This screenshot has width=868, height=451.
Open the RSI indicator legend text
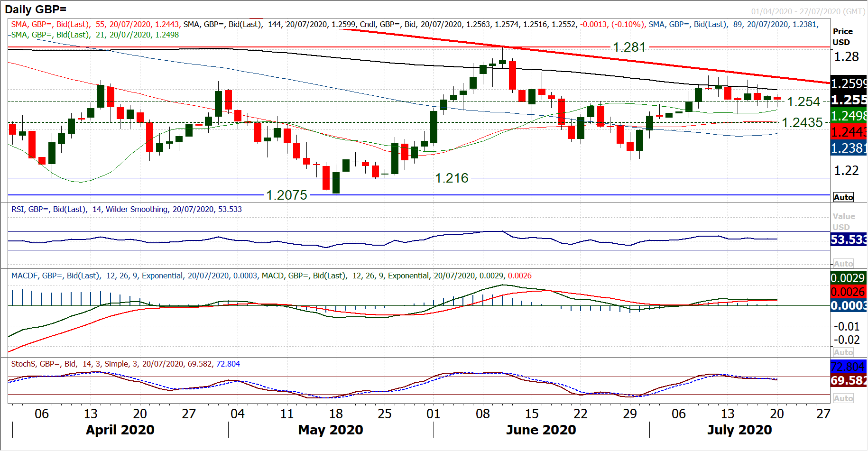click(x=126, y=209)
